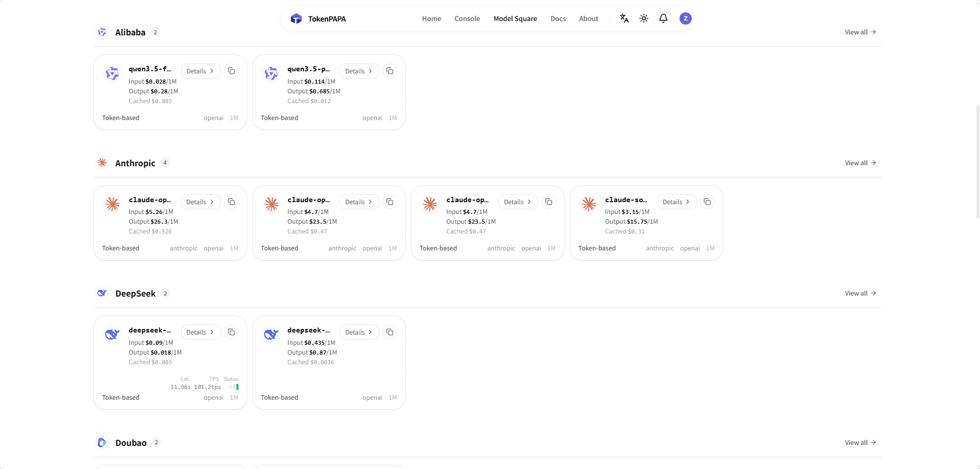Click the page vertical scrollbar
The height and width of the screenshot is (469, 980).
[x=977, y=162]
